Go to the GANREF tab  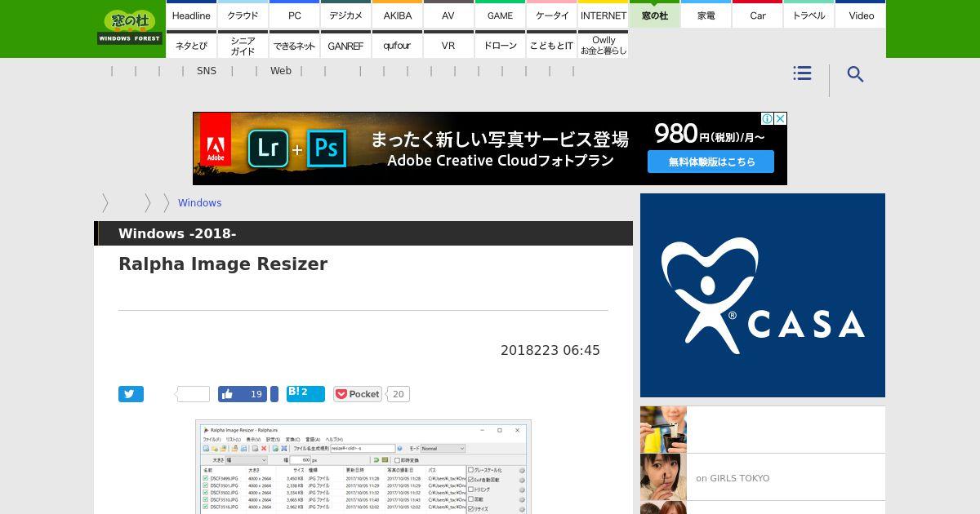tap(345, 45)
